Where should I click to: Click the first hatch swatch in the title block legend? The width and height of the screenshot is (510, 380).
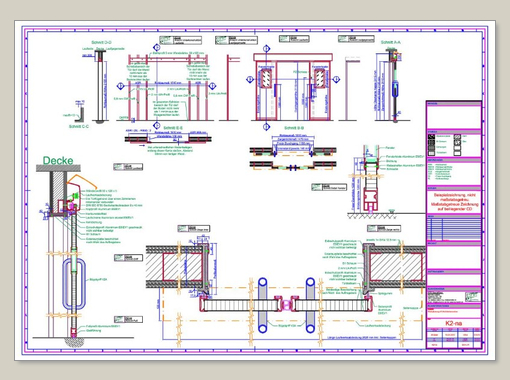(431, 137)
